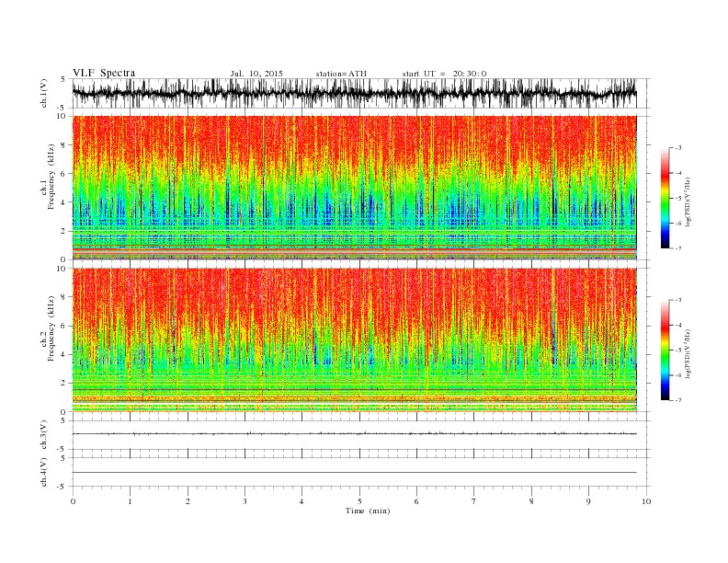
Task: Click the "ch.3(V)" axis label
Action: [x=44, y=435]
